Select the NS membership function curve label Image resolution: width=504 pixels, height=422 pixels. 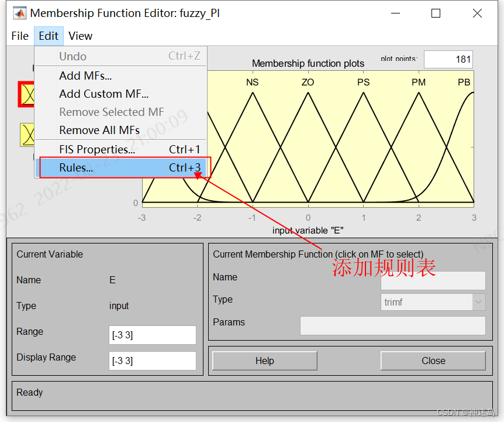(x=253, y=83)
